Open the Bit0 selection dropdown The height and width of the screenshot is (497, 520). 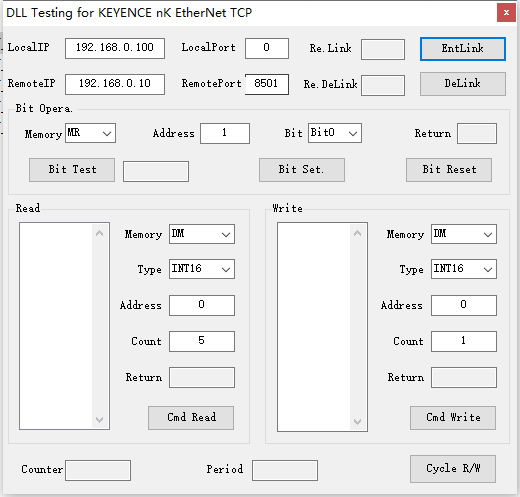tap(335, 133)
